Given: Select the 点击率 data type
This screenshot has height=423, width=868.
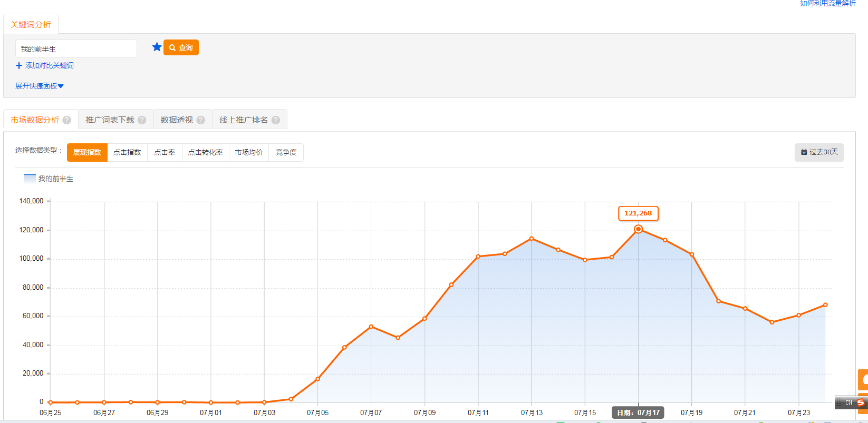Looking at the screenshot, I should [x=165, y=152].
